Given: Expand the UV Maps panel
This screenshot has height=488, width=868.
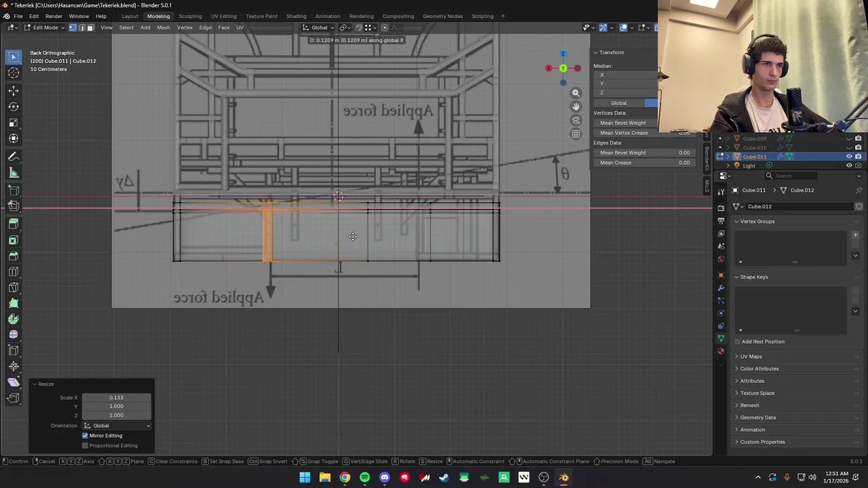Looking at the screenshot, I should (x=736, y=357).
